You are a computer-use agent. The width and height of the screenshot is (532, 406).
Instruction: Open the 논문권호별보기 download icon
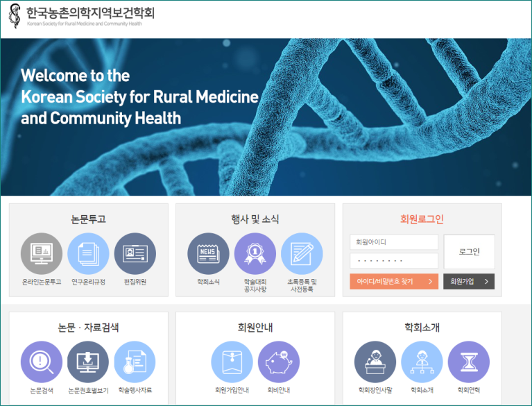coord(88,362)
